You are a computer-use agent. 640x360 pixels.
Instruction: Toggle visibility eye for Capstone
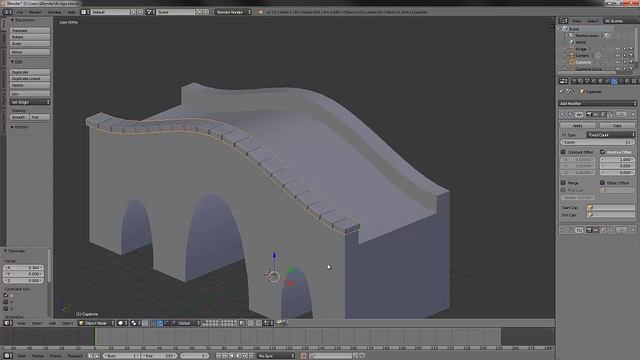618,62
